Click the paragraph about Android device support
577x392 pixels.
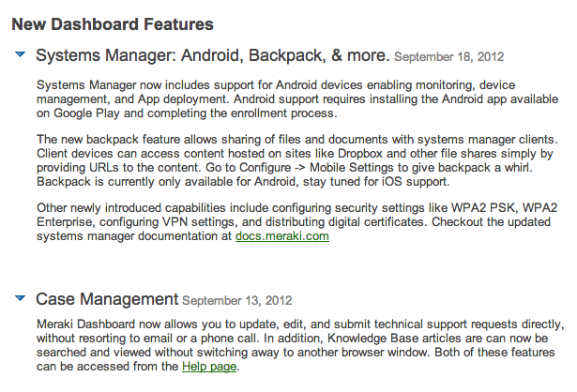(297, 98)
